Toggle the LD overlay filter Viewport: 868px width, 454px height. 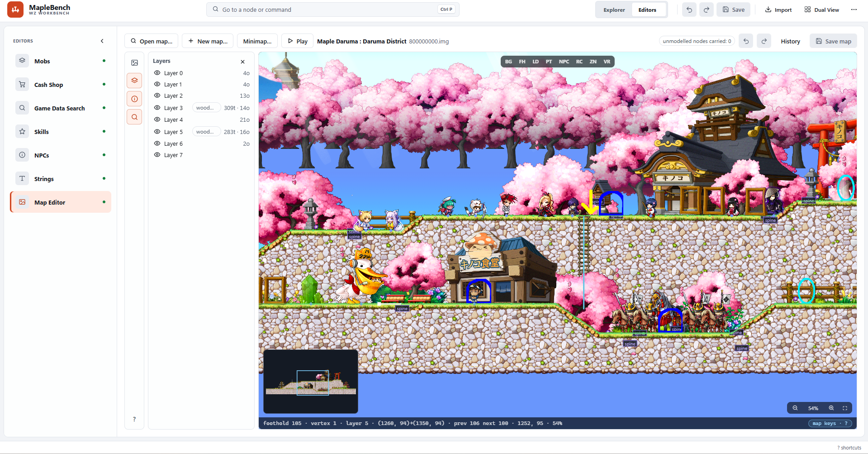pyautogui.click(x=536, y=62)
